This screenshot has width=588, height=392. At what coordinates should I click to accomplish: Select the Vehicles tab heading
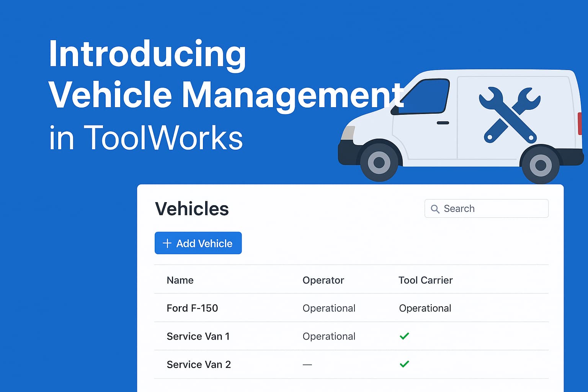(x=191, y=209)
